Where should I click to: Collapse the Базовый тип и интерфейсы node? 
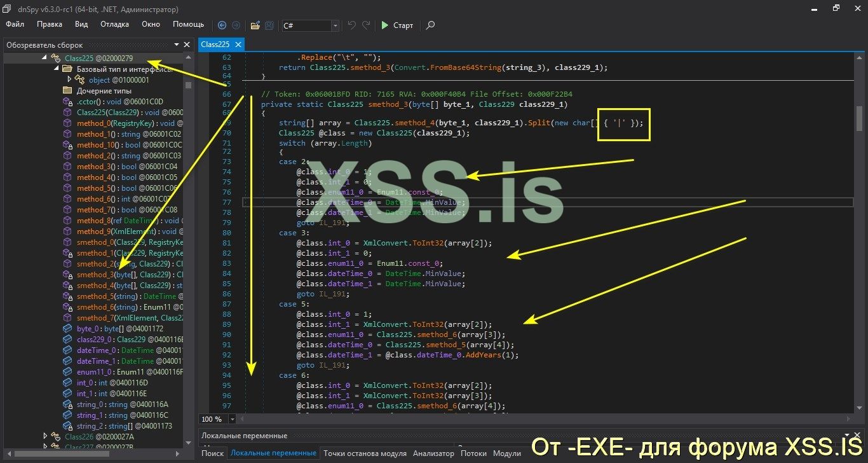point(56,69)
